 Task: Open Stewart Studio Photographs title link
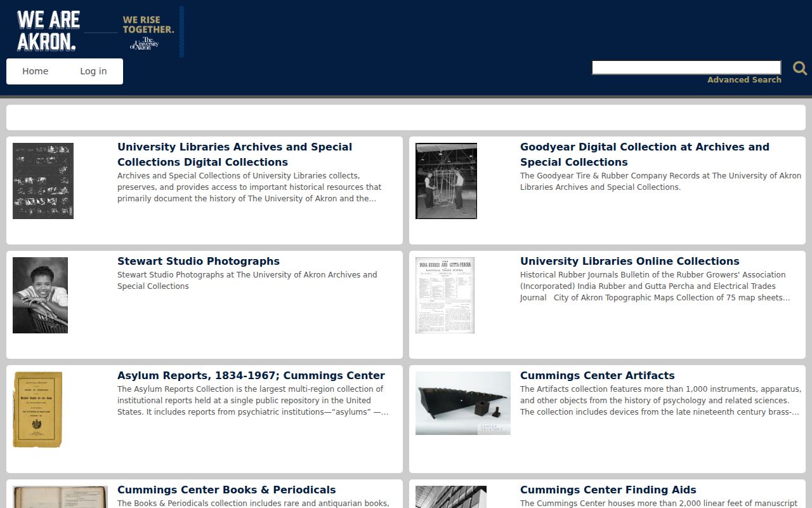point(199,261)
